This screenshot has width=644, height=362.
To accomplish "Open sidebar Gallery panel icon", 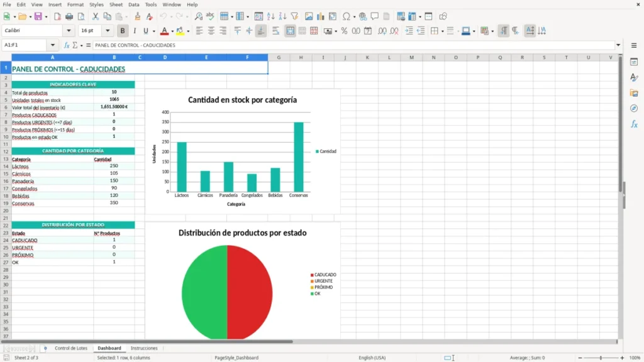I will (634, 93).
